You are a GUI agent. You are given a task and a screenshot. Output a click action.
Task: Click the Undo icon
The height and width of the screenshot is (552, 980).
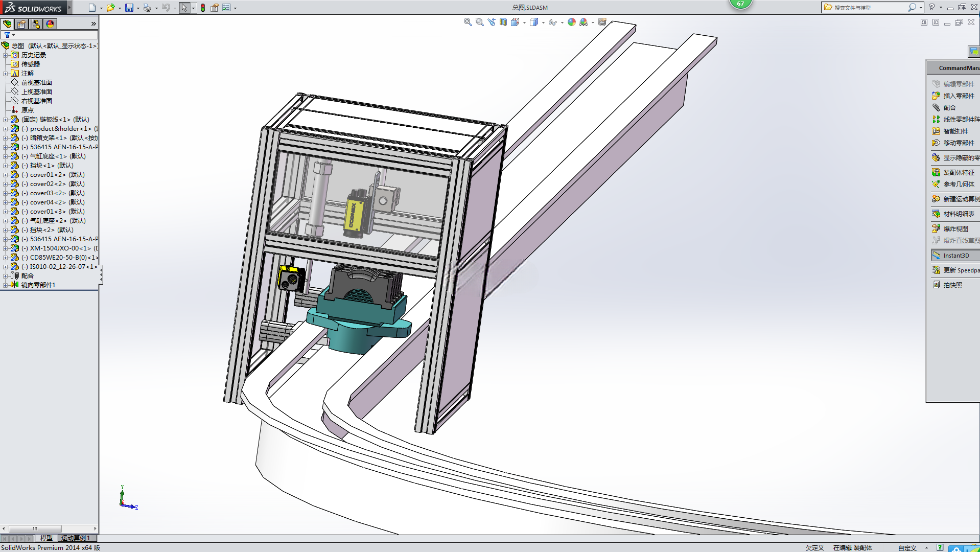coord(166,8)
